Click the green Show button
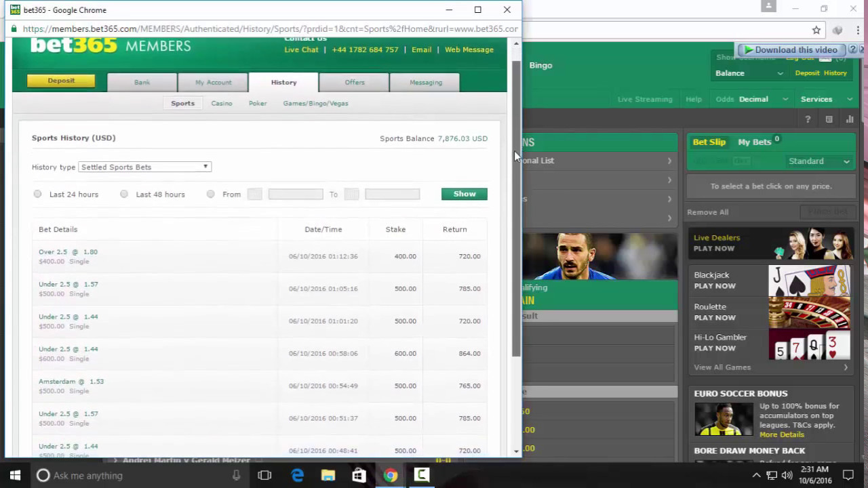 coord(465,194)
